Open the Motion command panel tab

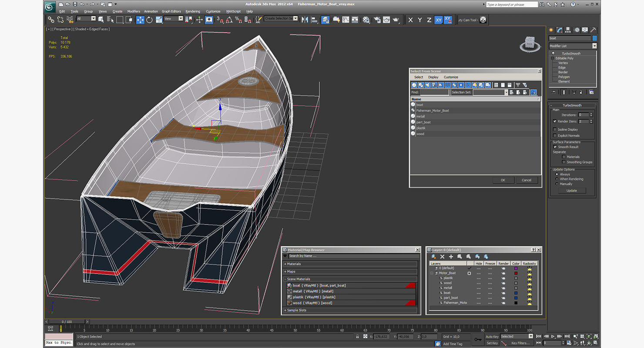click(577, 30)
